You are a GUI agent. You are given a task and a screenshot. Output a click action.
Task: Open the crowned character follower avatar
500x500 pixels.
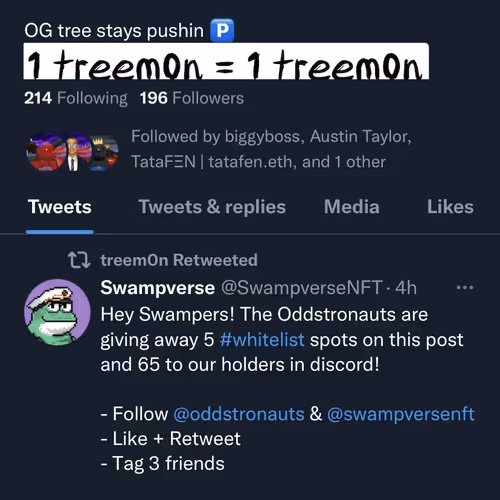click(103, 153)
